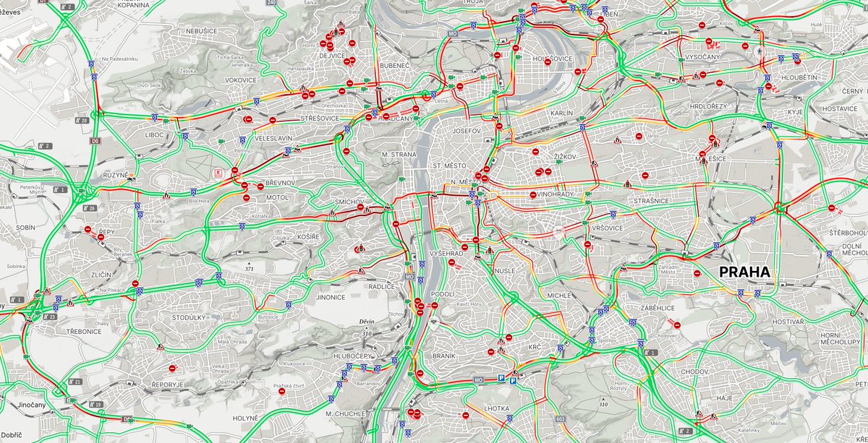Click the KARLÍN district label

(x=561, y=113)
